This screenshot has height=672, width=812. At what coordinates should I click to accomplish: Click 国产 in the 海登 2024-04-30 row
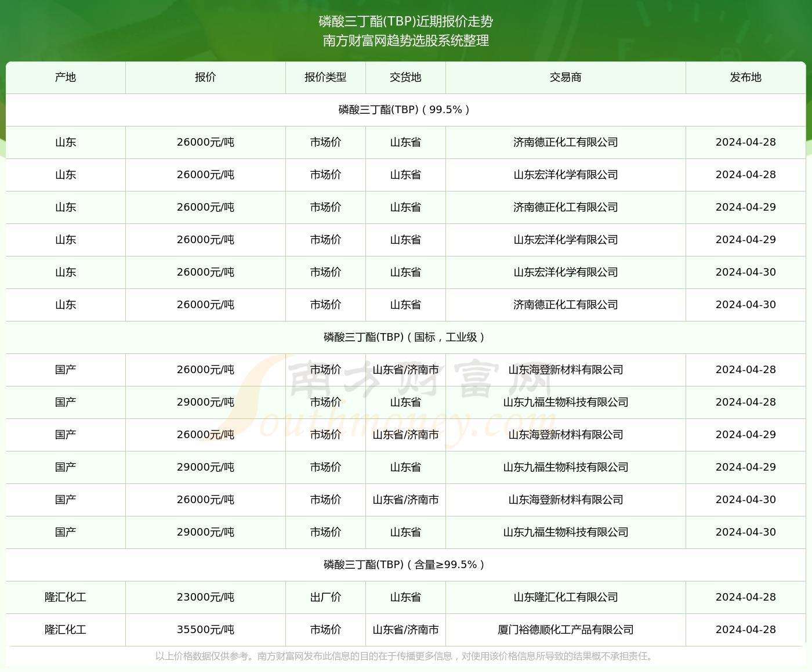point(66,500)
